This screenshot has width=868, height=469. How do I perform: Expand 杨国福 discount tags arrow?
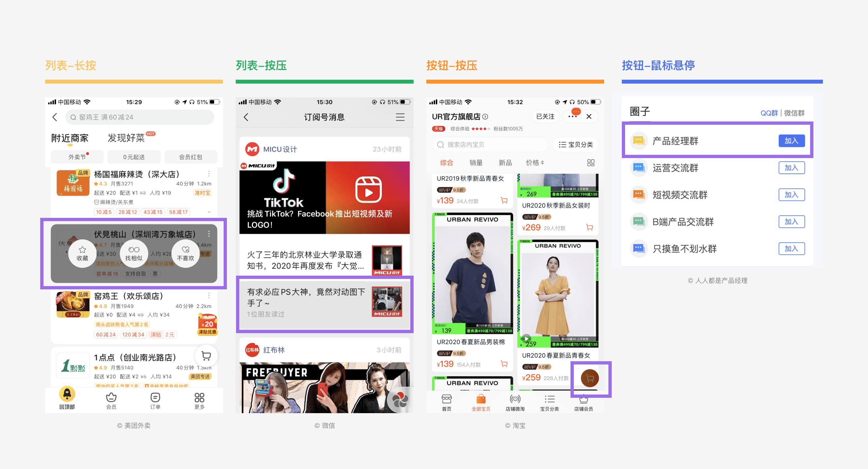(x=209, y=212)
